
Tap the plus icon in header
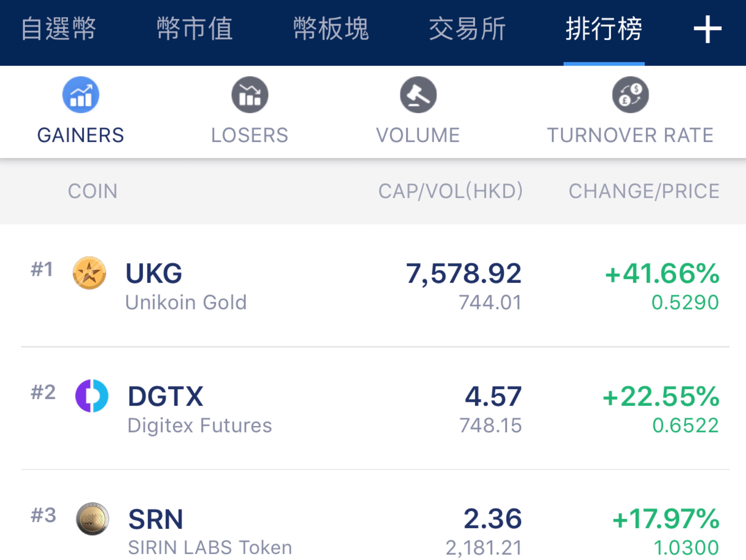coord(708,29)
